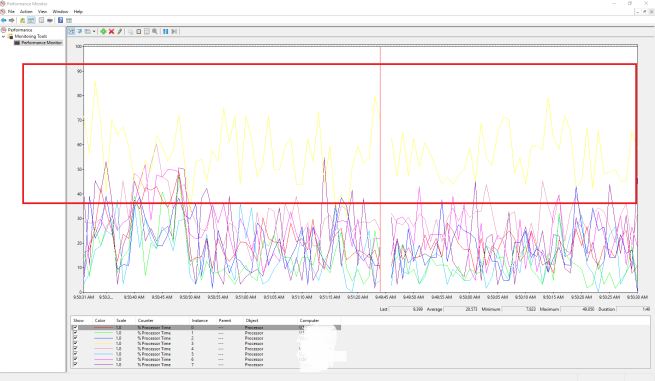Sort by the Object column header
The image size is (655, 381).
click(x=270, y=320)
